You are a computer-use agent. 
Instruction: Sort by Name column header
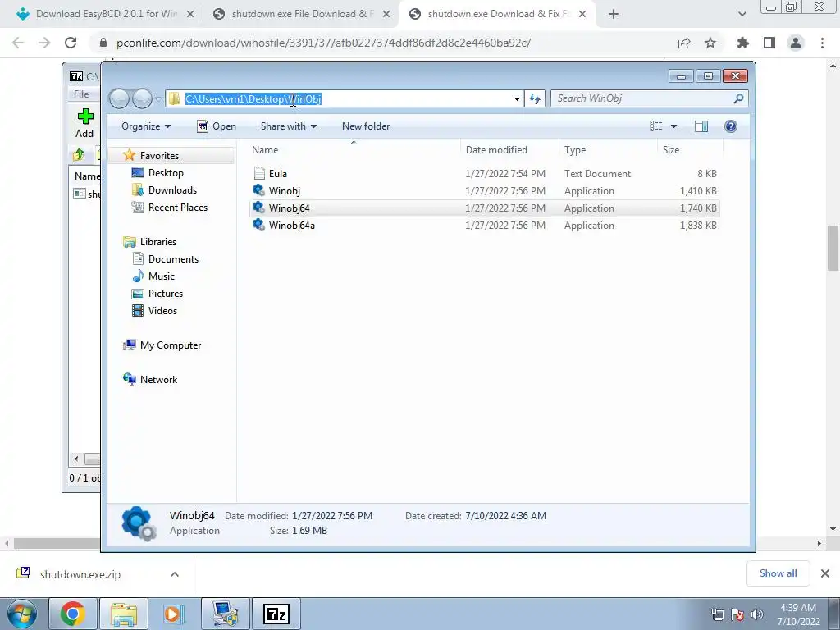pos(354,150)
